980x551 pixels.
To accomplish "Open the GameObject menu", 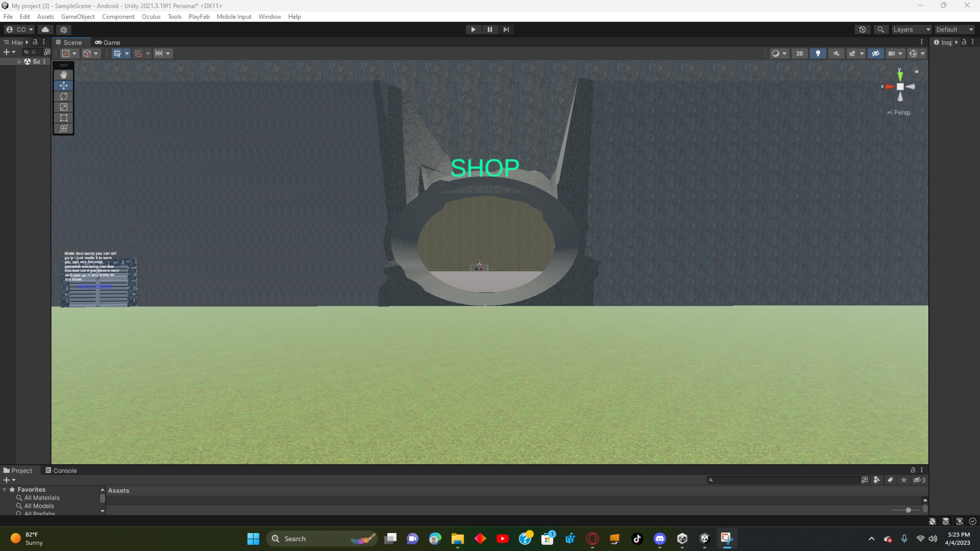I will click(78, 16).
